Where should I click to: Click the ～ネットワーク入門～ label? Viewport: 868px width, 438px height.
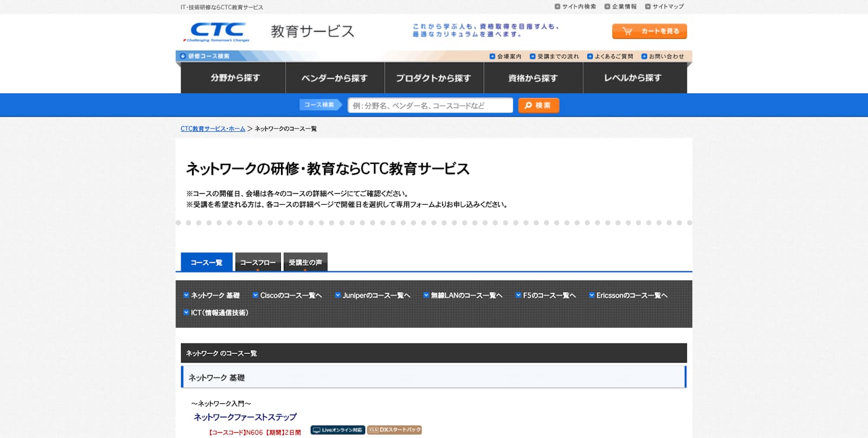221,403
